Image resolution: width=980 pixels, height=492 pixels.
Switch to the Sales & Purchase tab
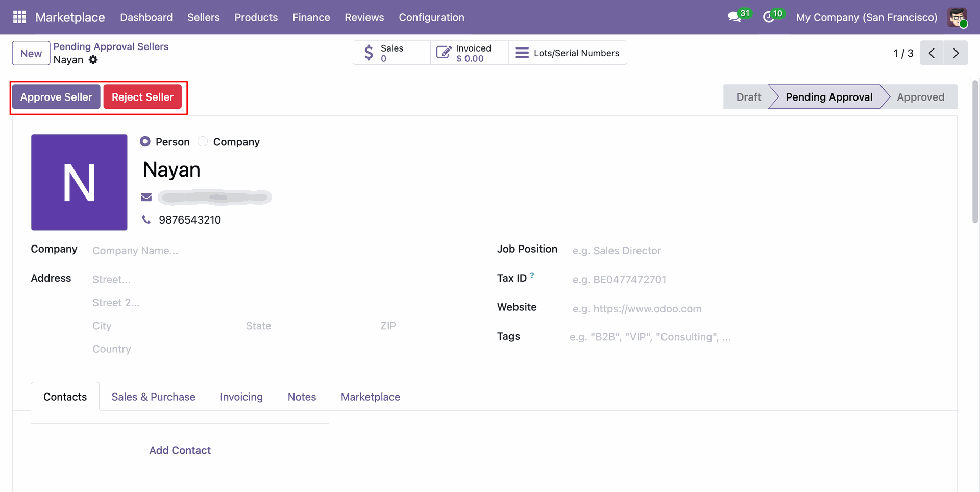coord(154,397)
